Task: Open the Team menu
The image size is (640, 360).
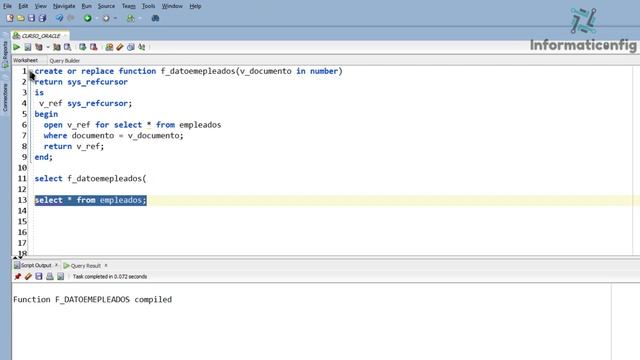Action: [x=129, y=6]
